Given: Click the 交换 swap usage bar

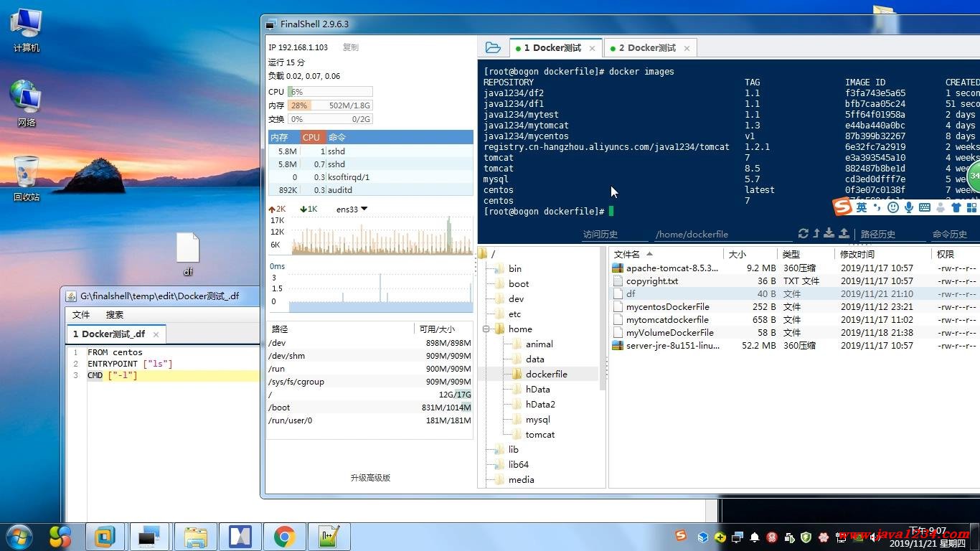Looking at the screenshot, I should pos(330,119).
